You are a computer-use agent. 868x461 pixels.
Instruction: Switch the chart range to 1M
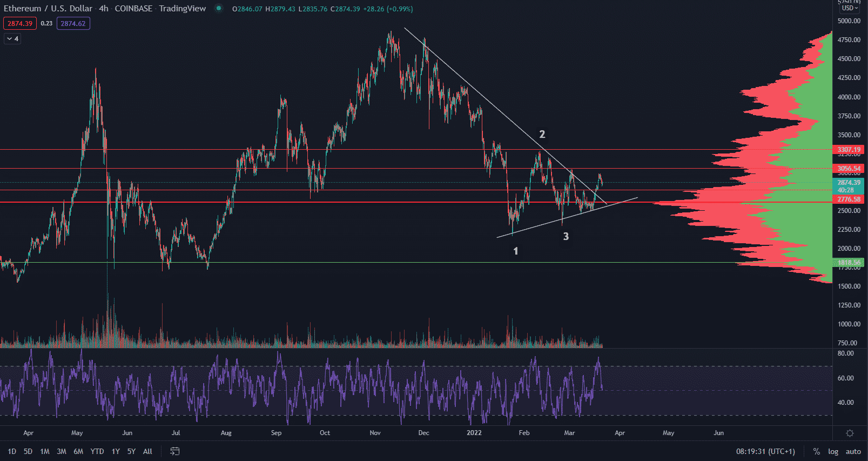45,451
